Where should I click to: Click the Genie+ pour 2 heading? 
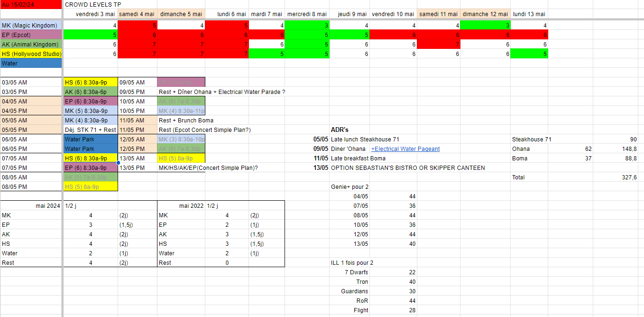350,187
